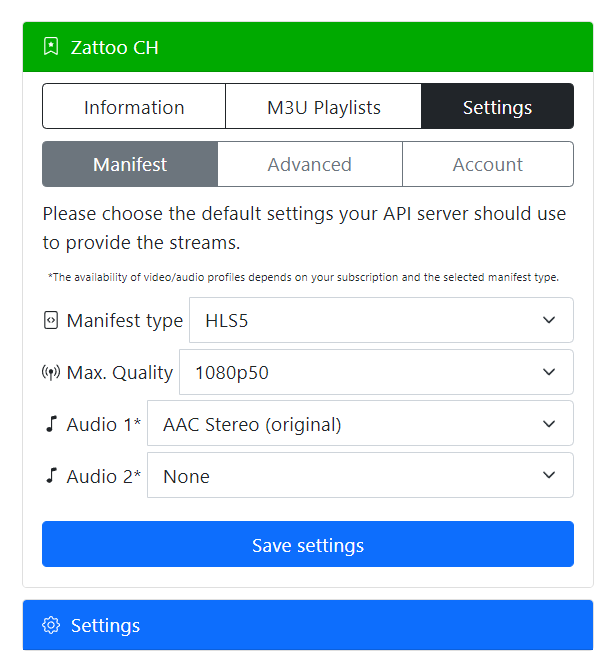This screenshot has width=600, height=659.
Task: Click the code file icon next to Manifest type
Action: pyautogui.click(x=51, y=320)
